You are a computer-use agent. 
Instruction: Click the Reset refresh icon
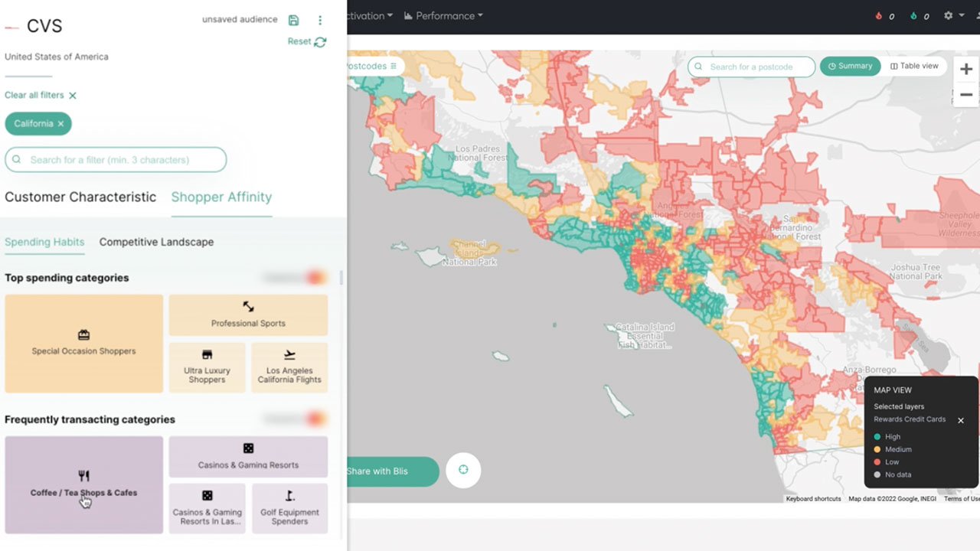click(x=320, y=42)
